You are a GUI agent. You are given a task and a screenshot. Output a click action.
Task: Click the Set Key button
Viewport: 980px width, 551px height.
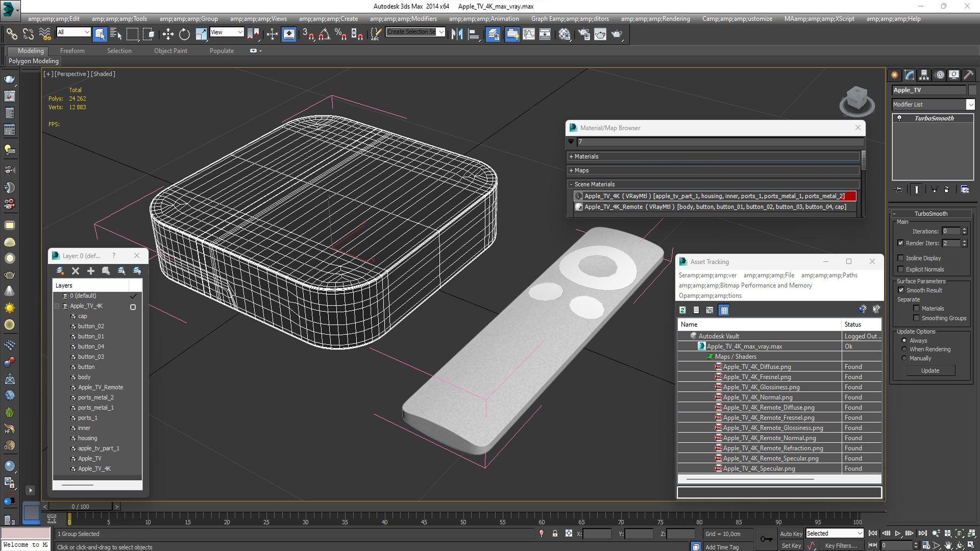[x=791, y=545]
